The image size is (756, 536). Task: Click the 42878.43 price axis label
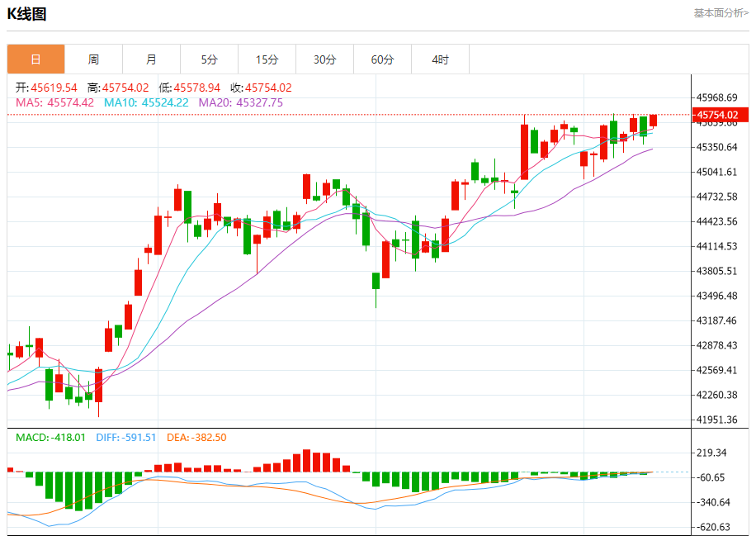717,345
